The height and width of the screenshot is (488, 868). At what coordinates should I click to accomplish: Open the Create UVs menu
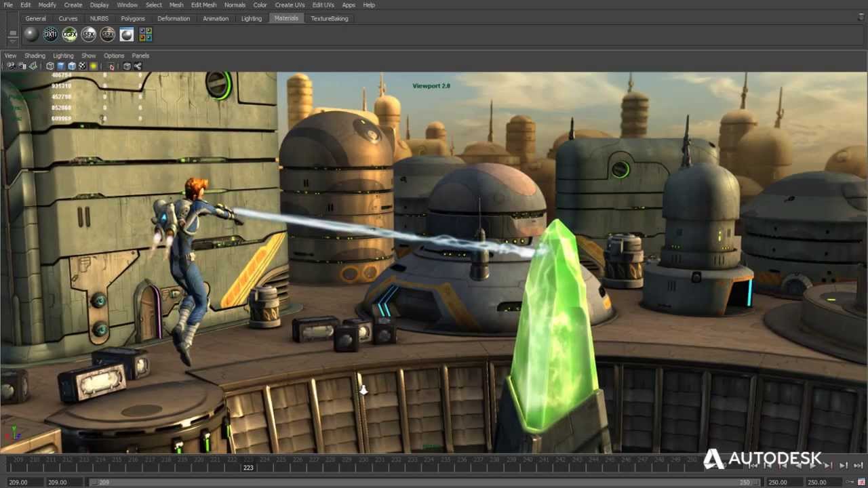[290, 5]
